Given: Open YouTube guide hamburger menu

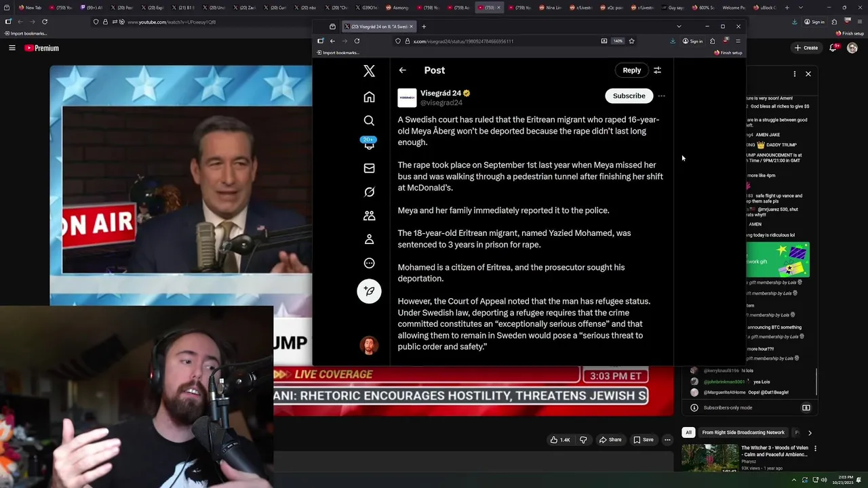Looking at the screenshot, I should click(12, 48).
